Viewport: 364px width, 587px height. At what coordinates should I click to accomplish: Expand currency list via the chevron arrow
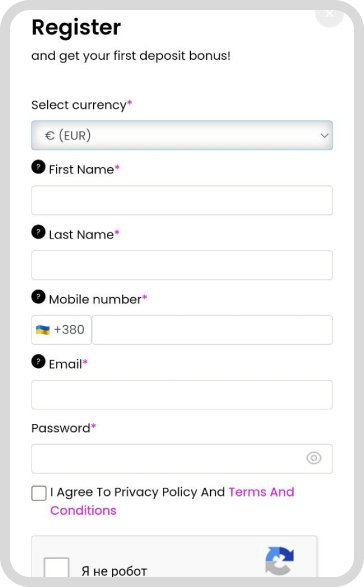coord(324,136)
